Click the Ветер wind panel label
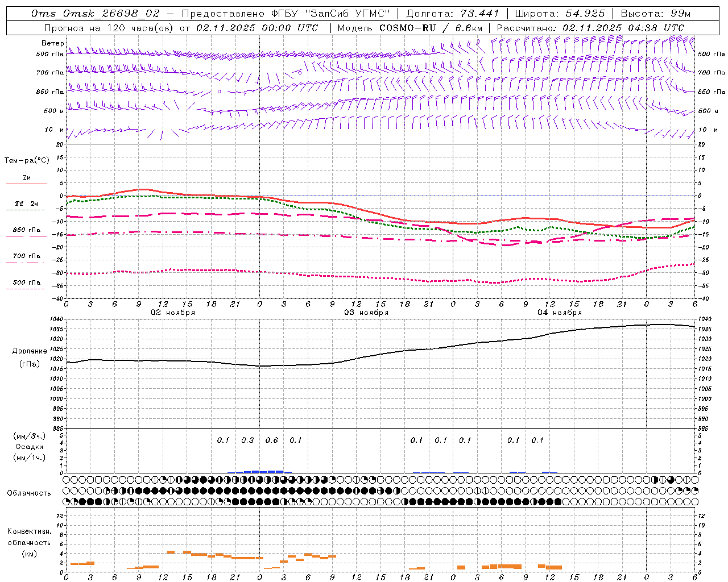This screenshot has height=582, width=728. [52, 43]
